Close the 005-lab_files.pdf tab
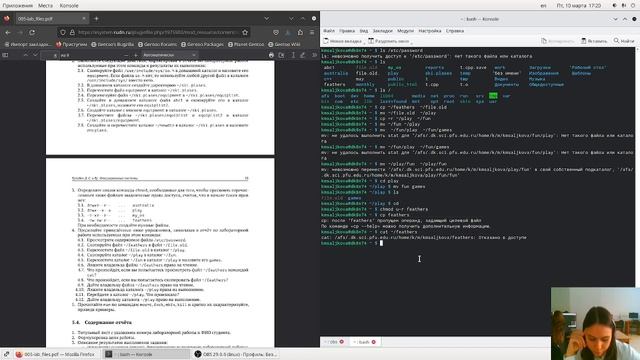 click(84, 18)
